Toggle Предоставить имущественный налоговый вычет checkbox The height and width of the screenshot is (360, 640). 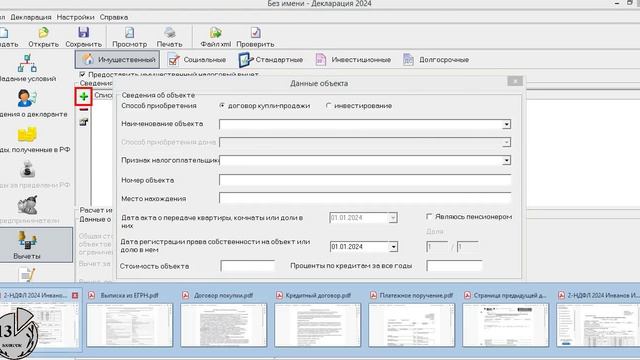coord(82,74)
